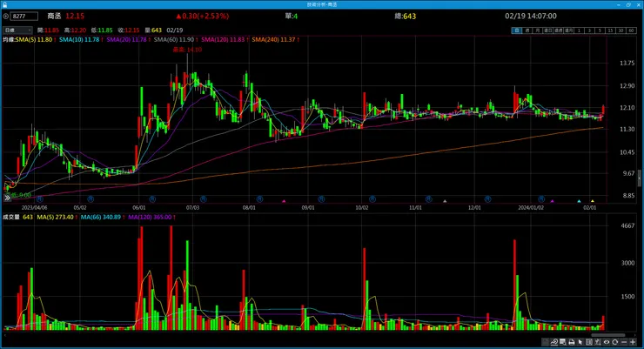Screen dimensions: 644x349
Task: Expand the double-chevron panel at chart bottom-left
Action: click(7, 198)
